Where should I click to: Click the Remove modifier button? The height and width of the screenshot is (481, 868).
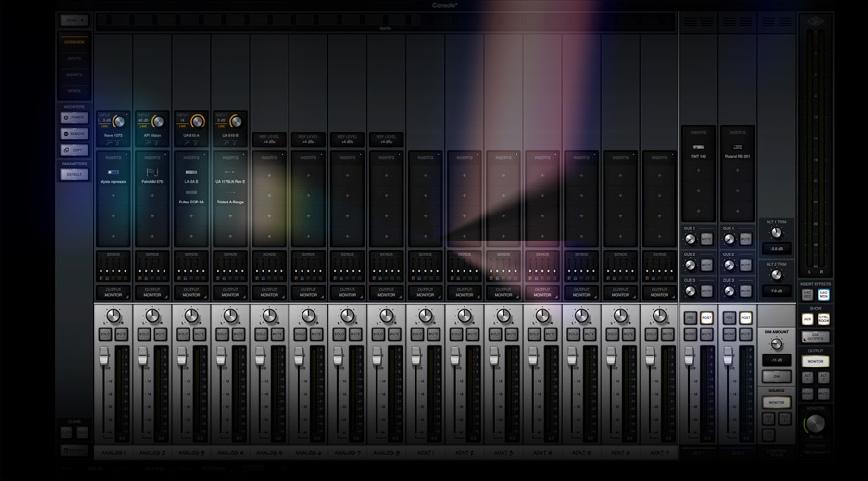click(x=74, y=134)
